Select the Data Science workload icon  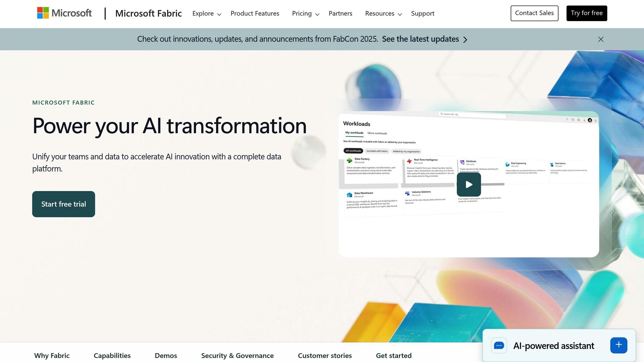(552, 164)
